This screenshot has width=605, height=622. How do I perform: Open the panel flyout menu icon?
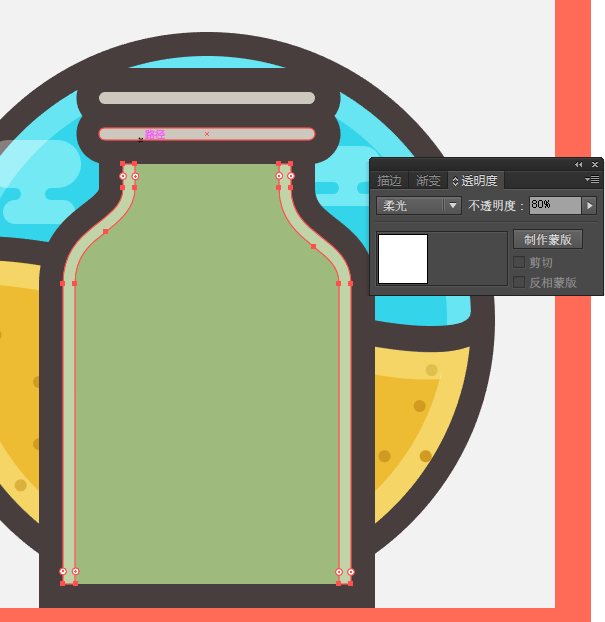pyautogui.click(x=593, y=180)
